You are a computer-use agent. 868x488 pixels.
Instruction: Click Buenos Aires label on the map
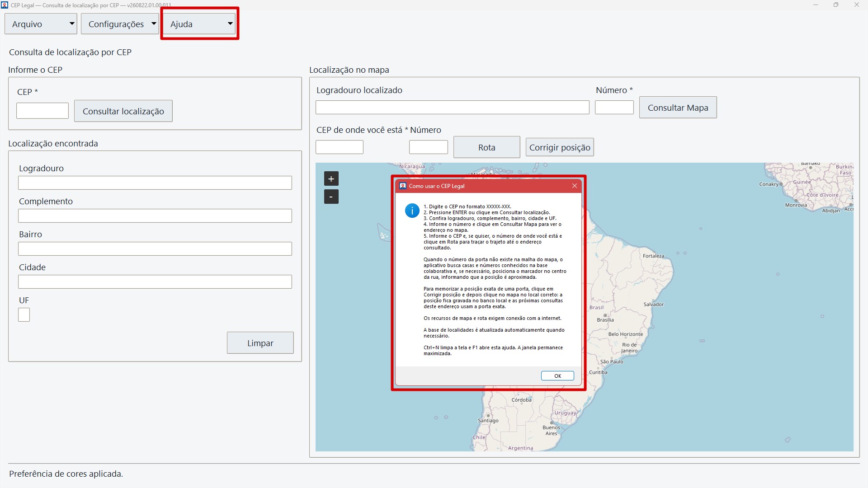[551, 430]
